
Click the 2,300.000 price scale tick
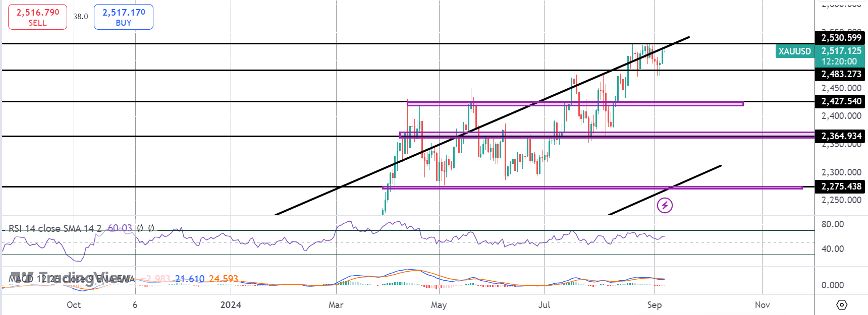tap(841, 172)
